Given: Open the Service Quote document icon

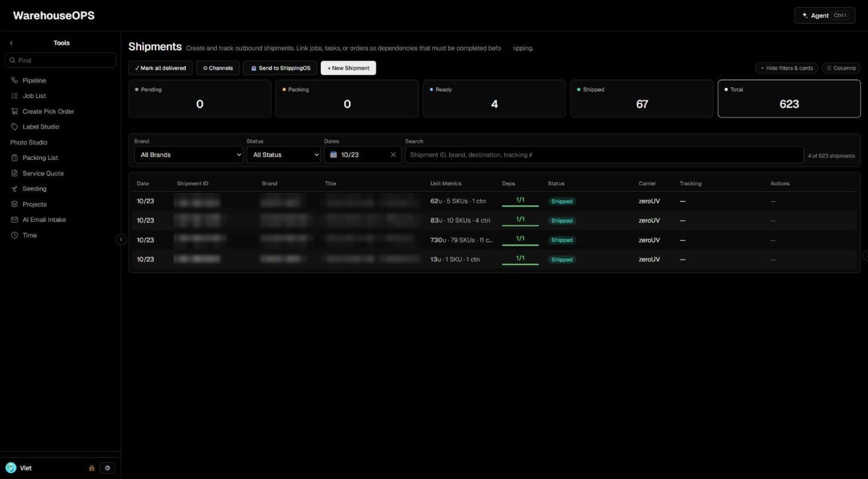Looking at the screenshot, I should [x=14, y=173].
